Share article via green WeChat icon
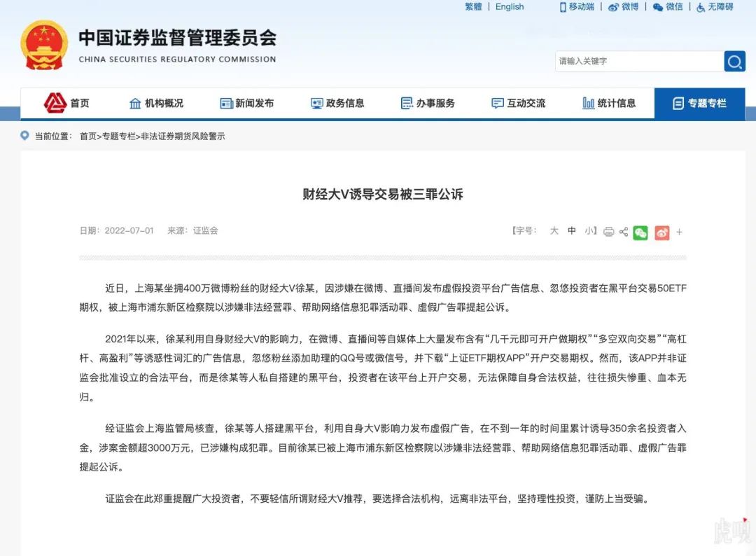Screen dimensions: 756x556 pos(640,232)
